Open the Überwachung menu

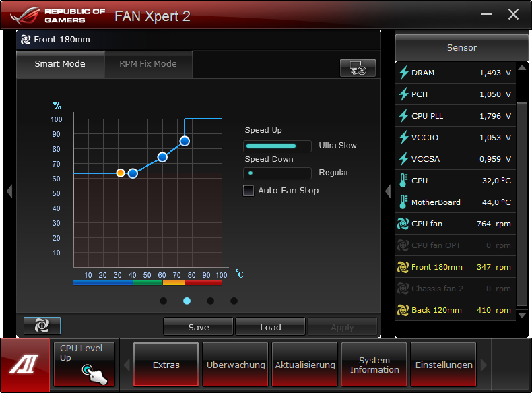tap(236, 365)
